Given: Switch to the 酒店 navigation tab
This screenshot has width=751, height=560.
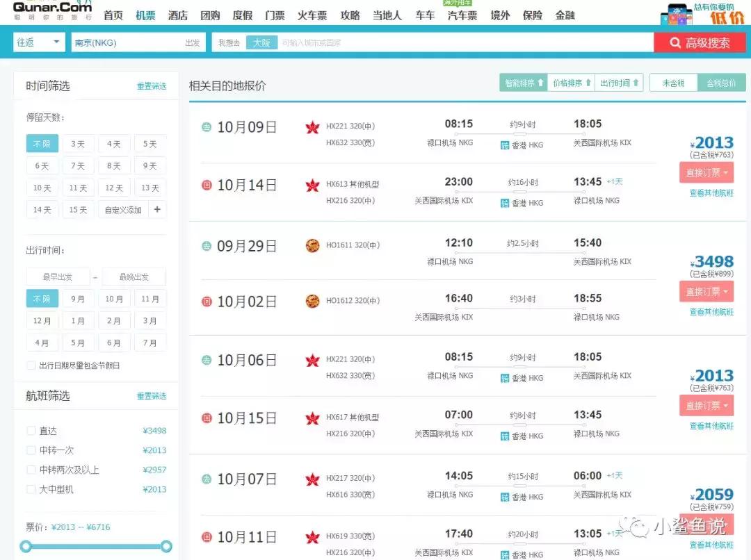Looking at the screenshot, I should [177, 14].
